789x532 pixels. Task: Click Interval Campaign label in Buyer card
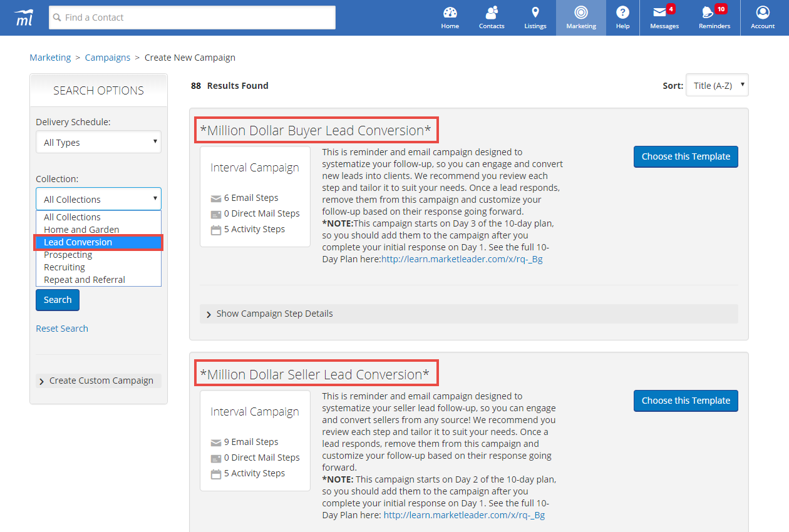pyautogui.click(x=255, y=168)
